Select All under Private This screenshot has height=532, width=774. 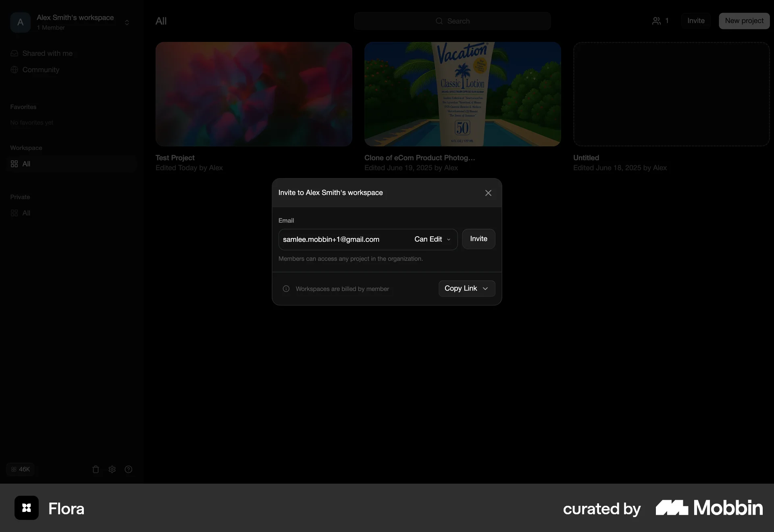coord(26,213)
